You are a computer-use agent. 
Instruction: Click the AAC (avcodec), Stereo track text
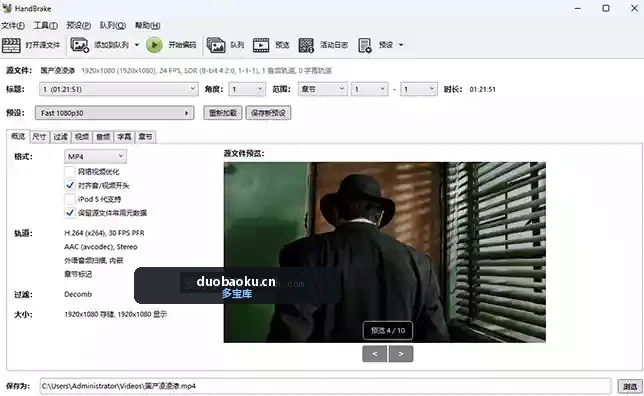pyautogui.click(x=101, y=247)
